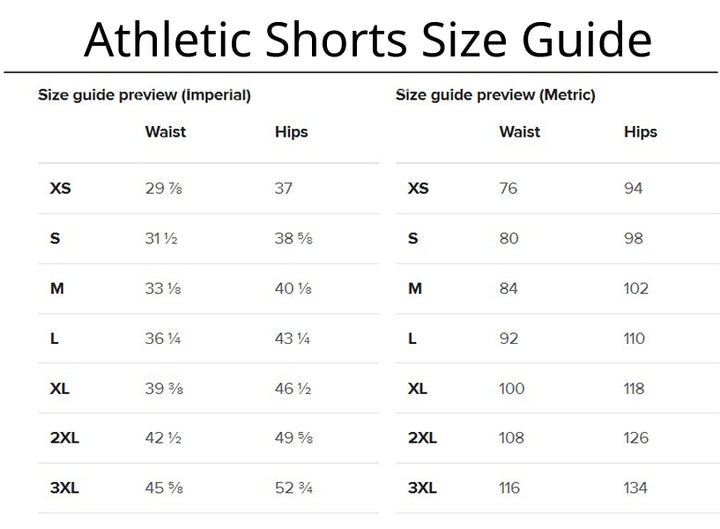The height and width of the screenshot is (529, 720).
Task: Click the metric waist value 76 for XS
Action: tap(508, 188)
